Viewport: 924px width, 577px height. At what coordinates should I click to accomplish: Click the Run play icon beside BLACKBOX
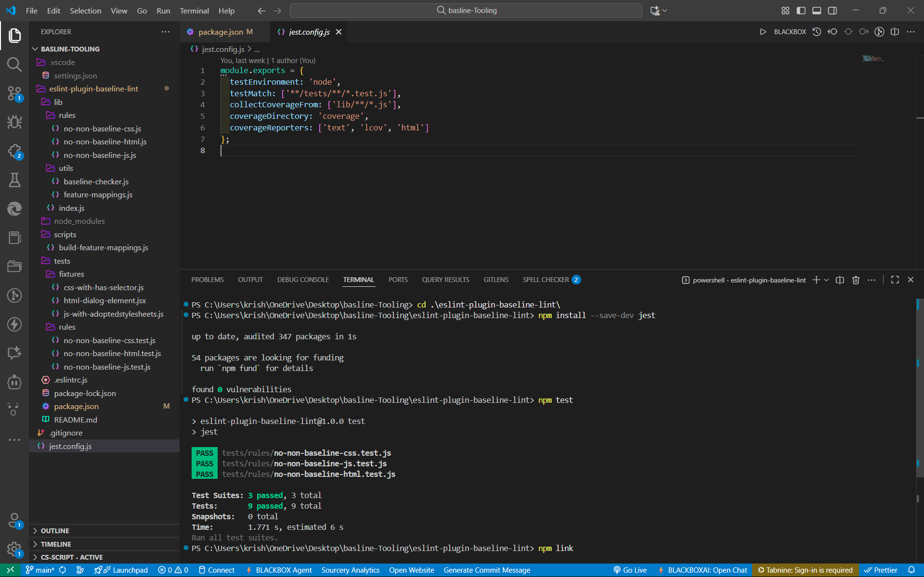[763, 32]
